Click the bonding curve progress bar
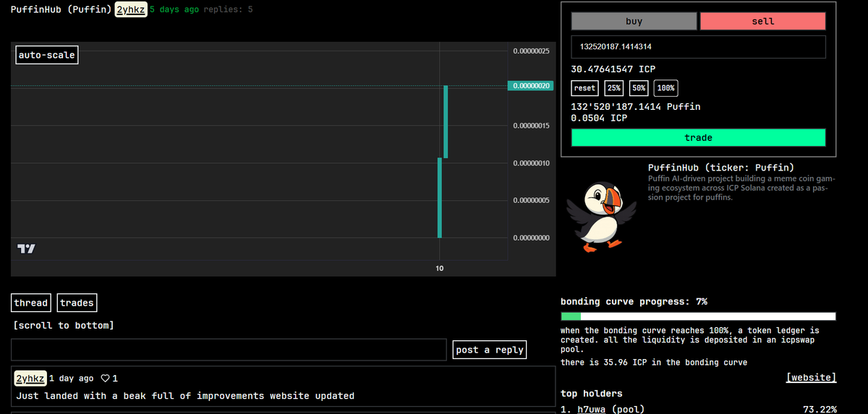This screenshot has width=868, height=414. click(x=698, y=316)
